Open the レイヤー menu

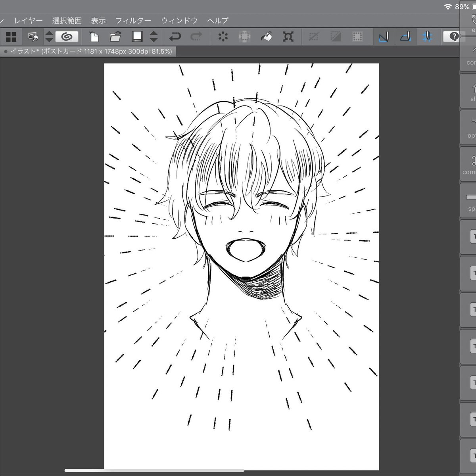(x=28, y=21)
